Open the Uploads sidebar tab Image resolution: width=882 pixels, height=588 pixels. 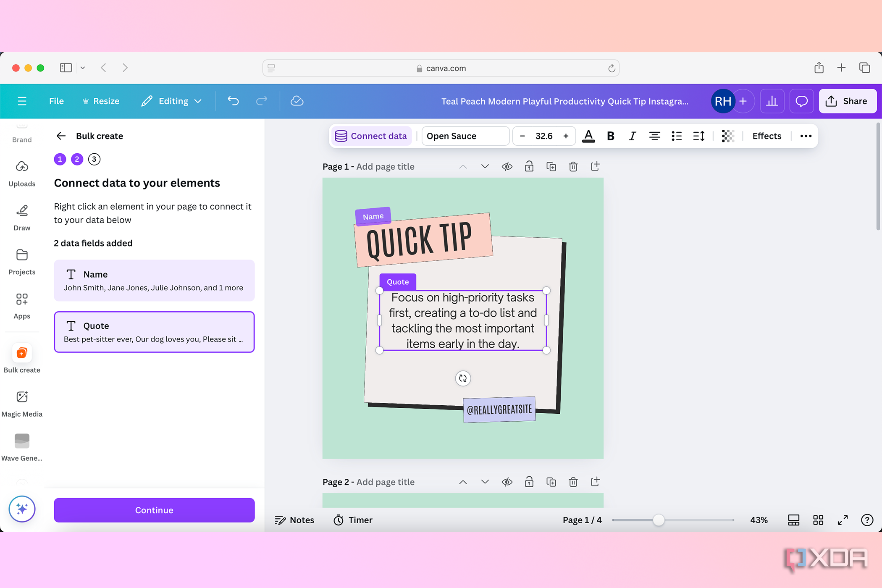[22, 173]
